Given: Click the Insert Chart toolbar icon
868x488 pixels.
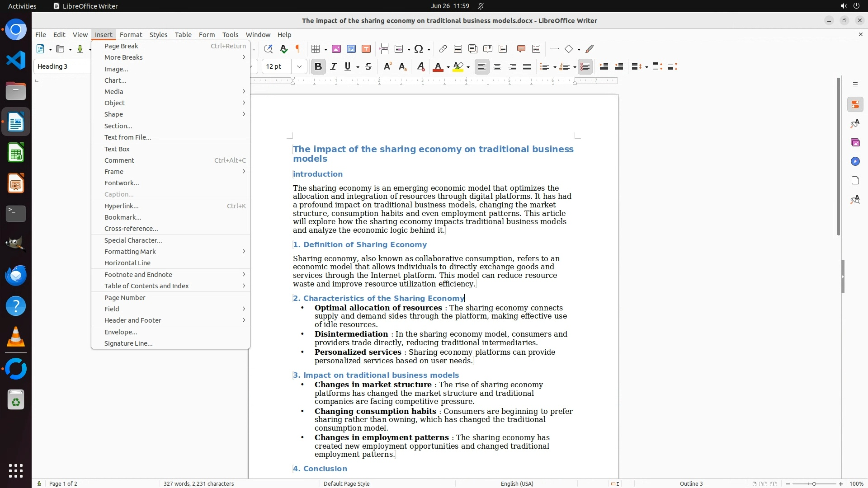Looking at the screenshot, I should (x=351, y=49).
